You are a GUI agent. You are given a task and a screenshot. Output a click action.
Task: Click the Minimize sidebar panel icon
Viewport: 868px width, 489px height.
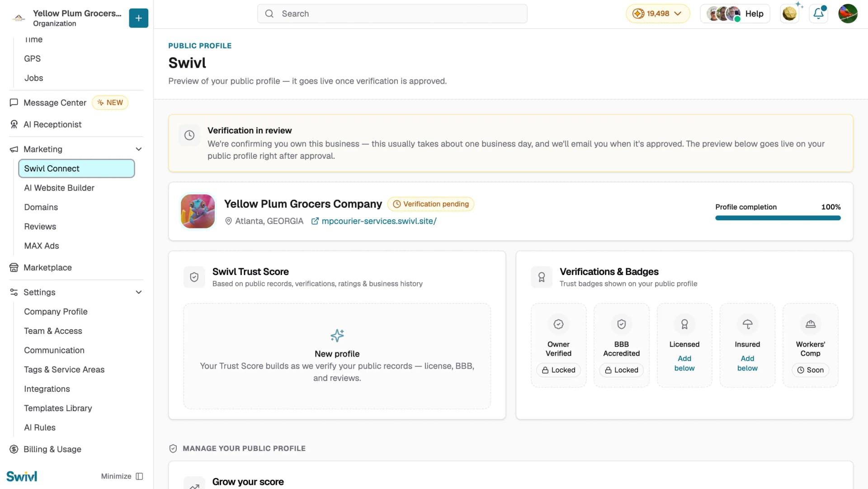point(139,476)
